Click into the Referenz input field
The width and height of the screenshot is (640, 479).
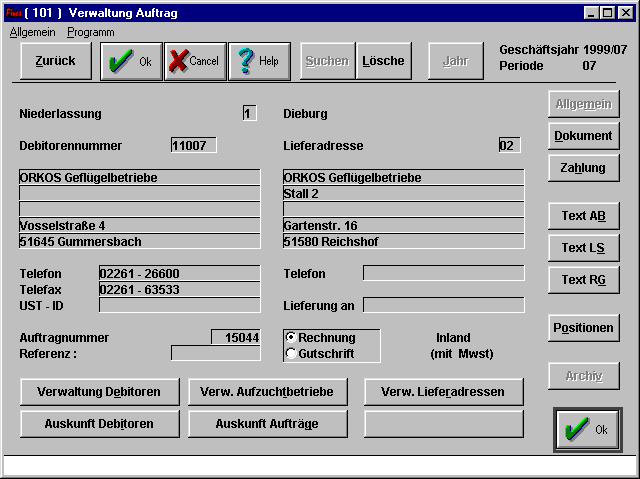pos(215,353)
